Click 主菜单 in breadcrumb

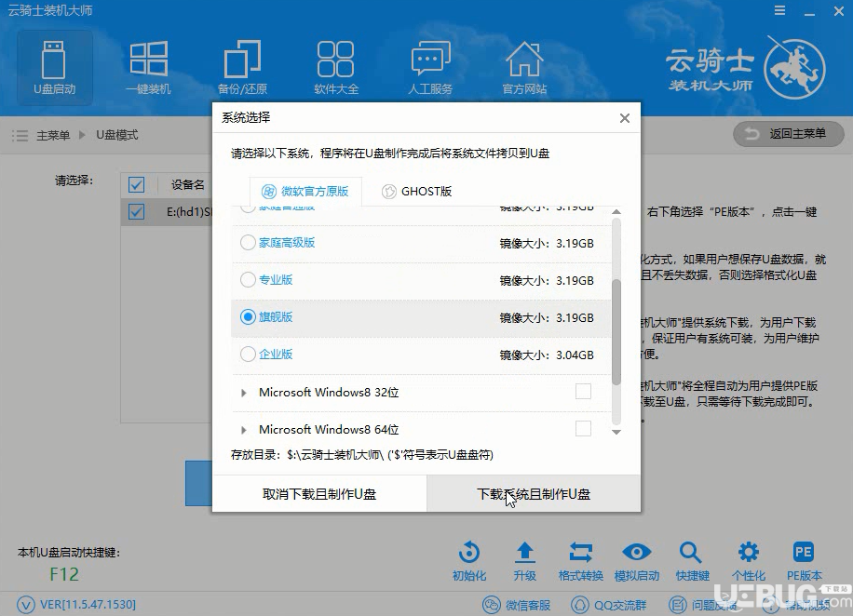(x=53, y=135)
